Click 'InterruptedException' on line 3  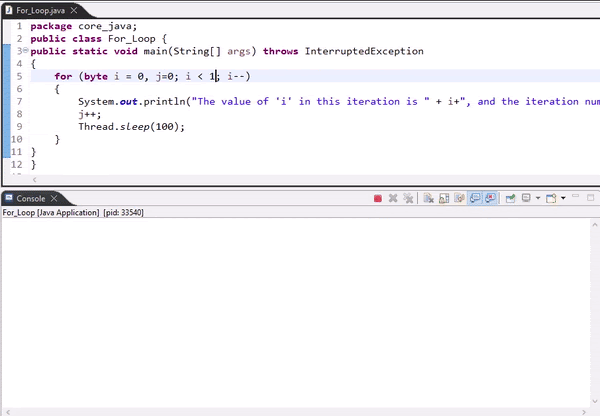[364, 51]
